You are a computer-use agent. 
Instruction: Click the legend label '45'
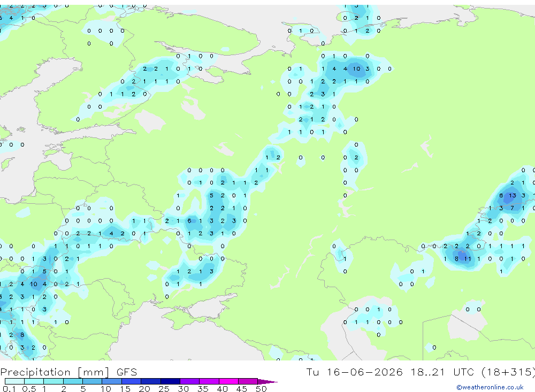(242, 389)
